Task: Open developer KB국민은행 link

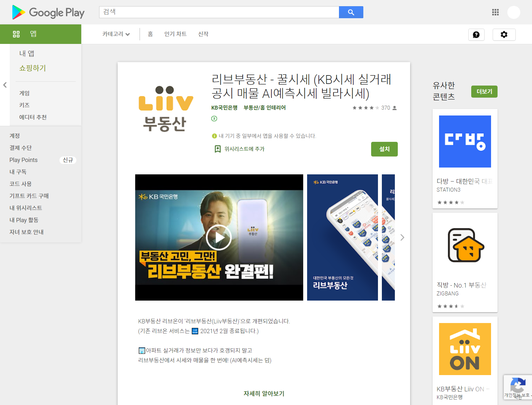Action: pos(224,108)
